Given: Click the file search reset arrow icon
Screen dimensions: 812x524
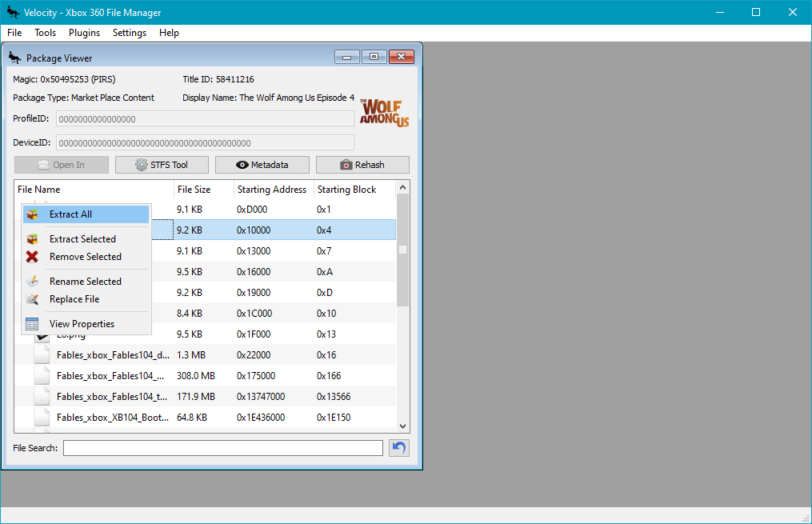Looking at the screenshot, I should pyautogui.click(x=398, y=448).
